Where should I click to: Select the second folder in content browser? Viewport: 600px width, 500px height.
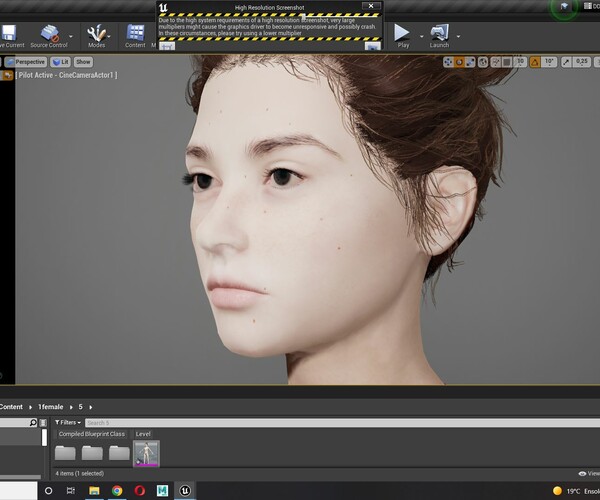tap(92, 453)
